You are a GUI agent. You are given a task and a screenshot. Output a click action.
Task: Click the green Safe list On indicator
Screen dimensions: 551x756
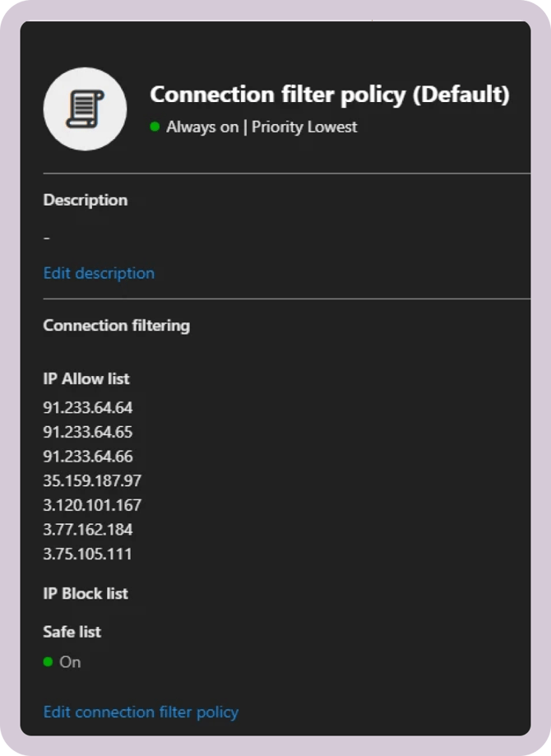tap(48, 661)
